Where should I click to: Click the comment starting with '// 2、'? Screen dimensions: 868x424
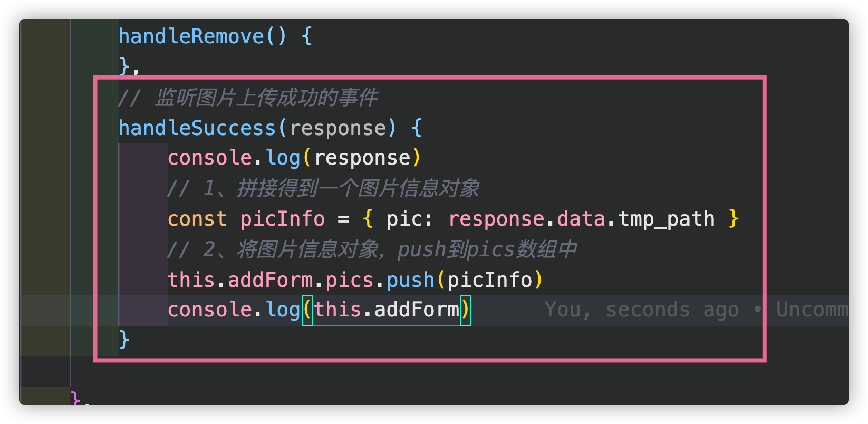372,249
